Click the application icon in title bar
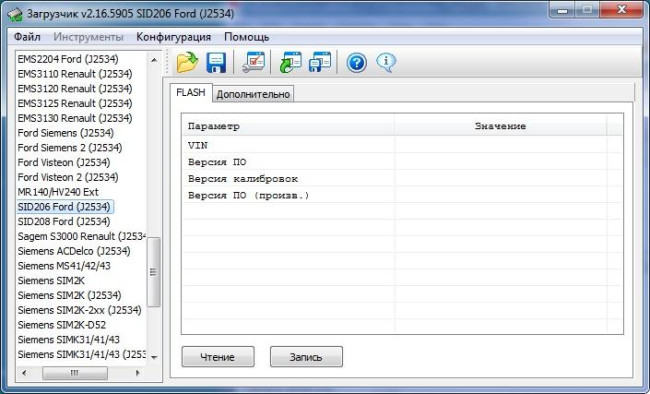Viewport: 650px width, 394px height. (15, 14)
